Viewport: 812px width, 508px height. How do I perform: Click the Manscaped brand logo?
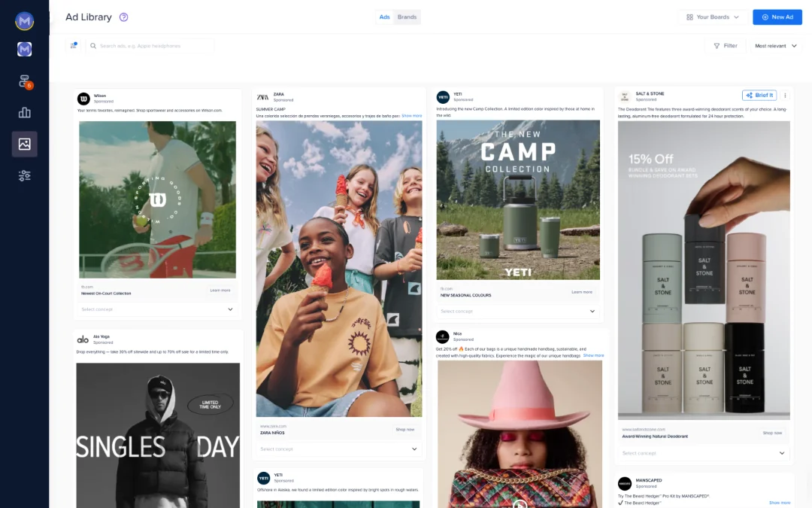625,484
